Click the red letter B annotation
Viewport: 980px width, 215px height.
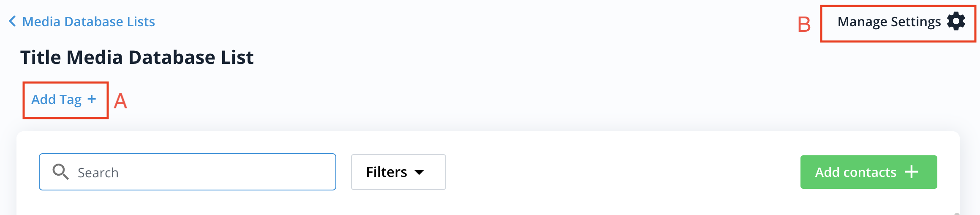804,25
